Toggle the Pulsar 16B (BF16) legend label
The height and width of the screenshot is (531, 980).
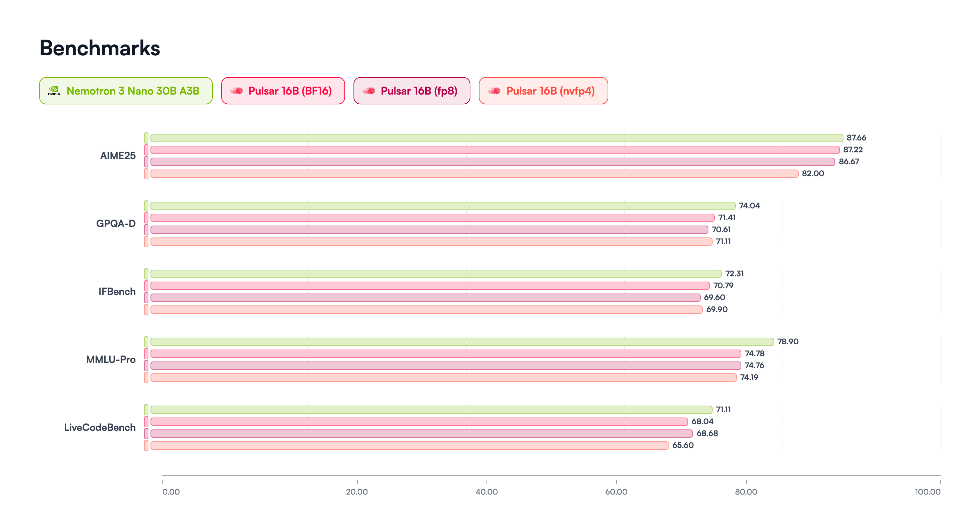(290, 91)
